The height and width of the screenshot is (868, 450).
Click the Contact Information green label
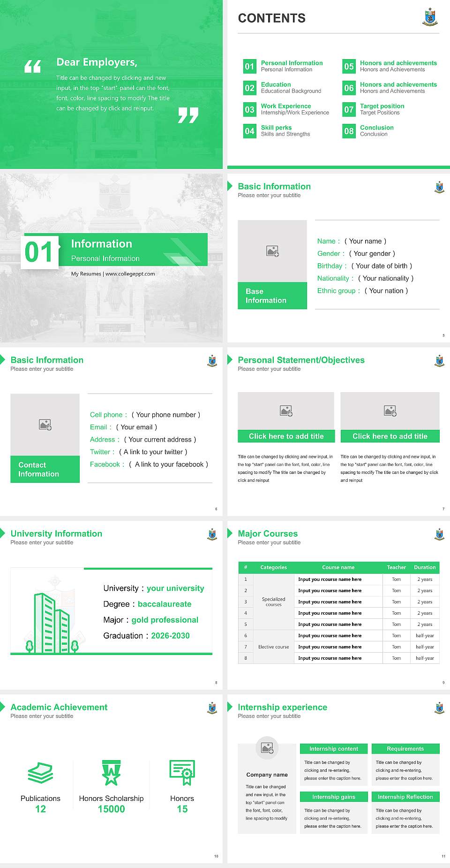coord(45,469)
